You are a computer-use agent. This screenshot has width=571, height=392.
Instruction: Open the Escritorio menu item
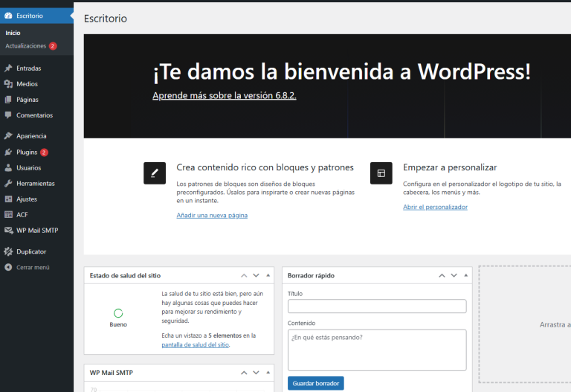pyautogui.click(x=36, y=16)
